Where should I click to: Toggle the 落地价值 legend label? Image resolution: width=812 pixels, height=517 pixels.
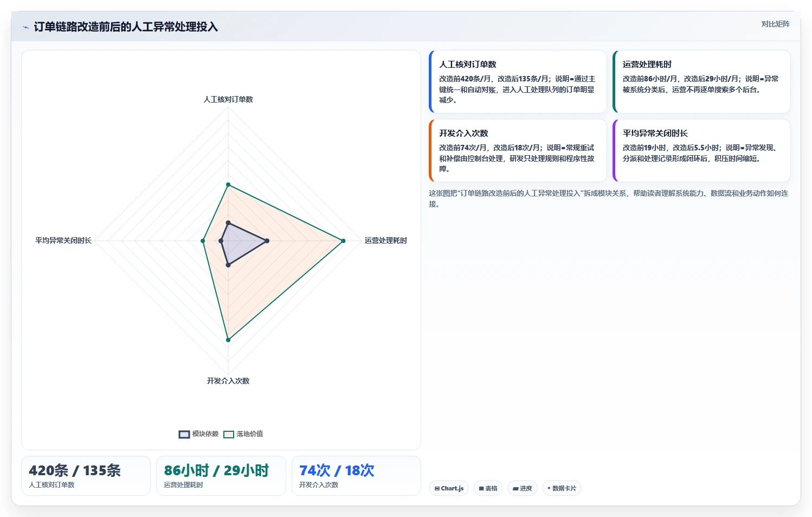[x=250, y=434]
